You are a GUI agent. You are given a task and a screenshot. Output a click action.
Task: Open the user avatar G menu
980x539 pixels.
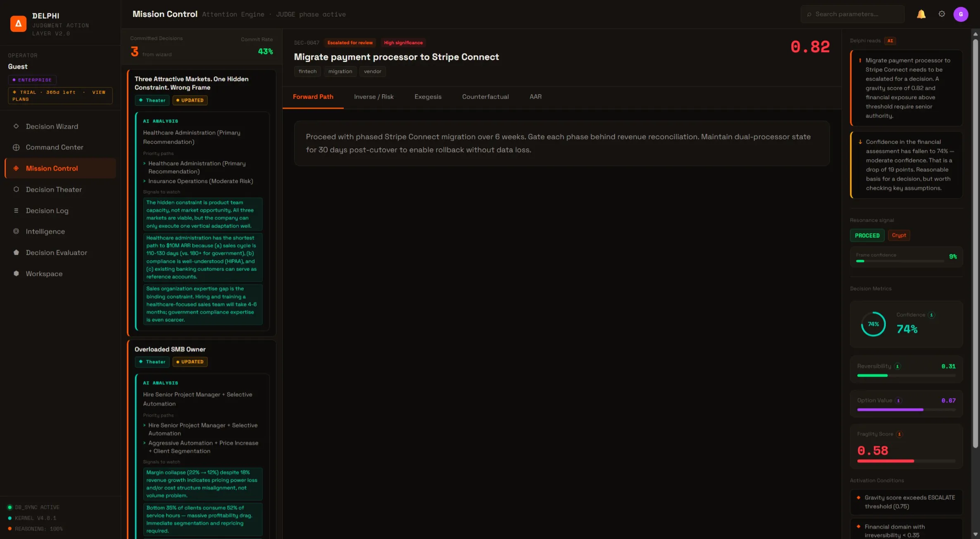961,14
